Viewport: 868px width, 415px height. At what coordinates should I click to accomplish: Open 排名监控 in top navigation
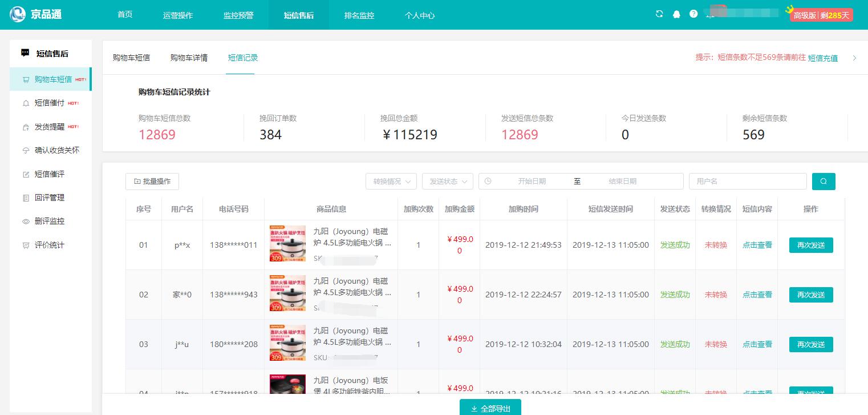point(359,15)
